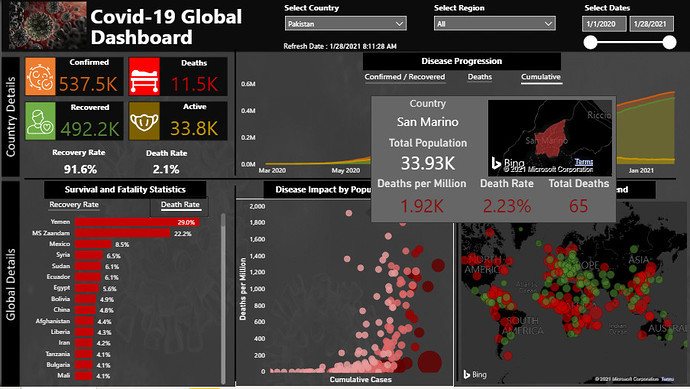Click the Covid-19 Global Dashboard title
The image size is (690, 389).
coord(166,27)
